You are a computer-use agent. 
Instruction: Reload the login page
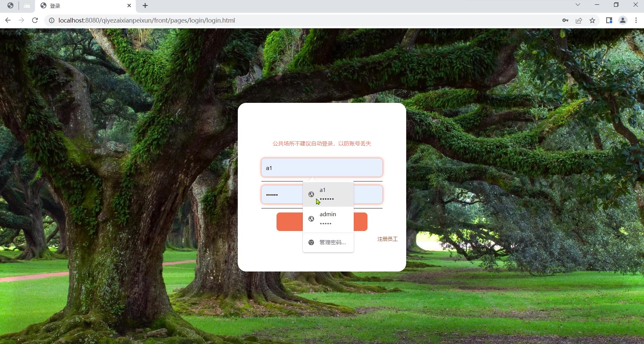[35, 20]
